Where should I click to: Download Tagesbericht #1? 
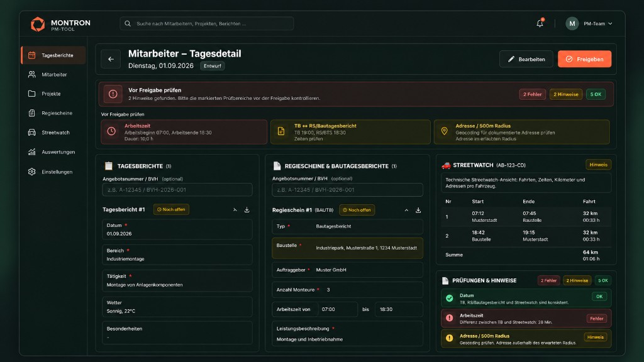[x=247, y=210]
